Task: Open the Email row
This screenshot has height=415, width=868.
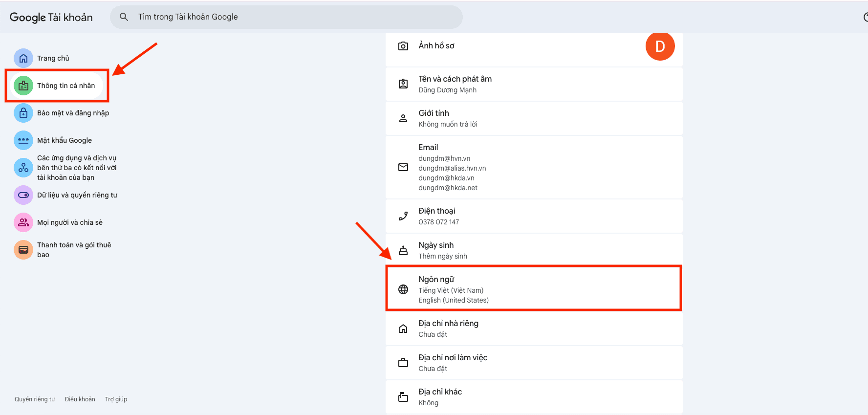Action: pyautogui.click(x=534, y=167)
